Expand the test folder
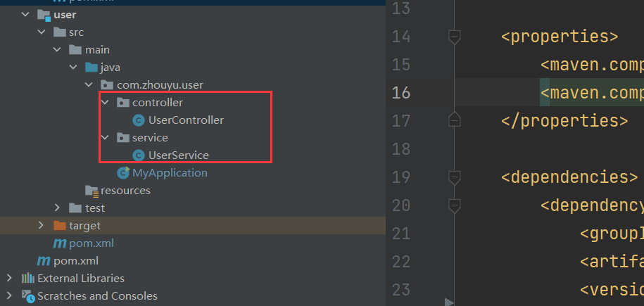Screen dimensions: 644x306 (x=57, y=208)
